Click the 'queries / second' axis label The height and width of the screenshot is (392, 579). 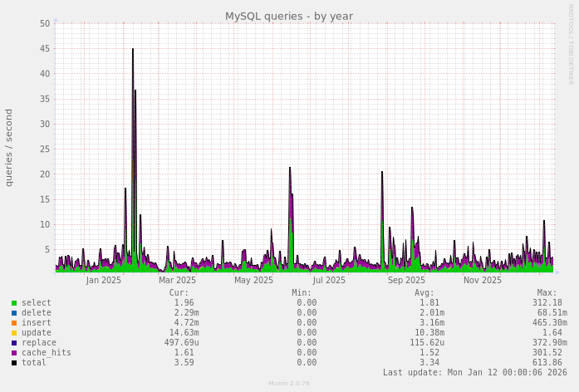tap(9, 148)
